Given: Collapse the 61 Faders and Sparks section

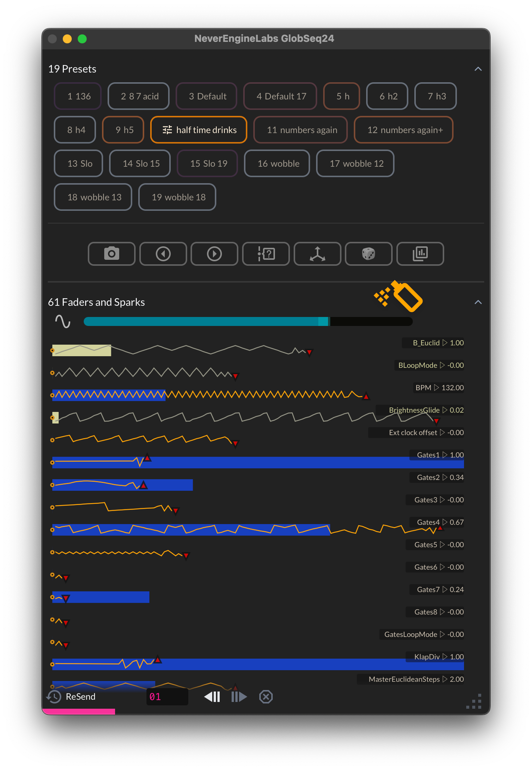Looking at the screenshot, I should click(x=478, y=302).
